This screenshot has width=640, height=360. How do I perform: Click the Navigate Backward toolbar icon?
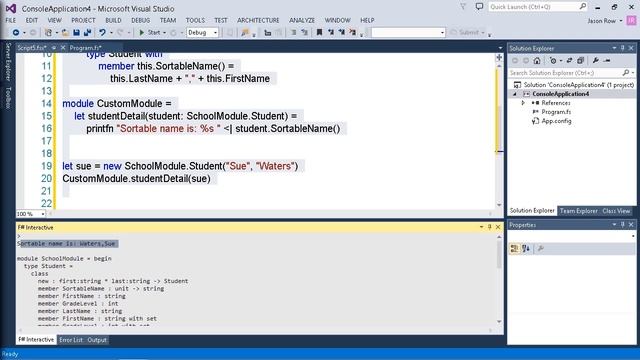16,32
